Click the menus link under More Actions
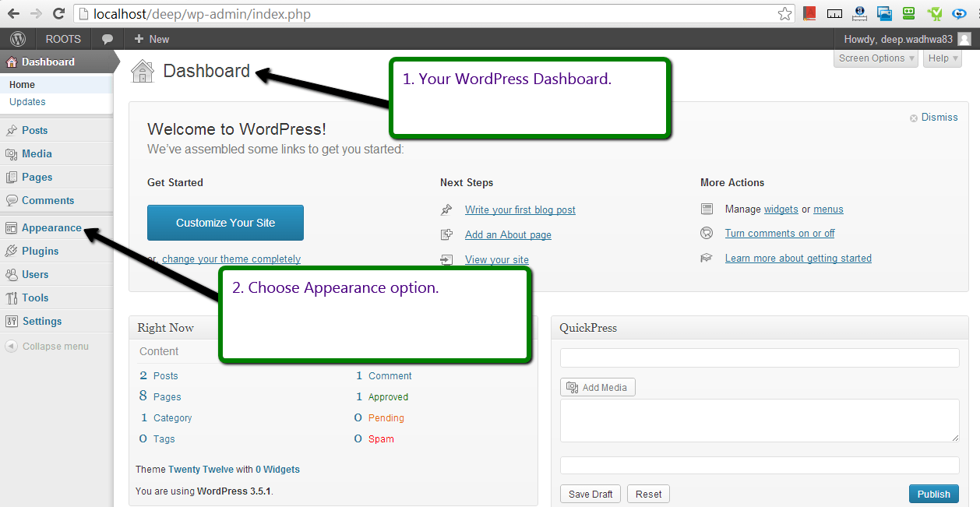The image size is (980, 507). coord(828,209)
